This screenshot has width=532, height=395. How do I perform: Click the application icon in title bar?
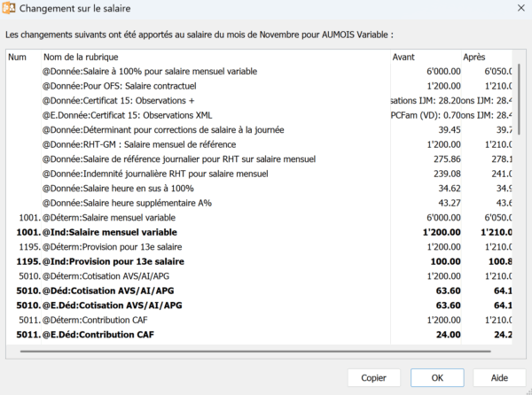tap(12, 11)
